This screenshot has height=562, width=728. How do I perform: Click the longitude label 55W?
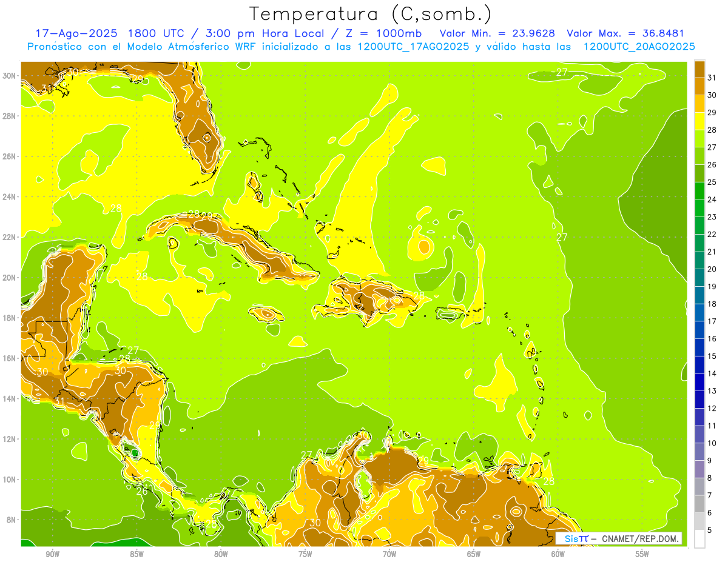click(x=642, y=554)
